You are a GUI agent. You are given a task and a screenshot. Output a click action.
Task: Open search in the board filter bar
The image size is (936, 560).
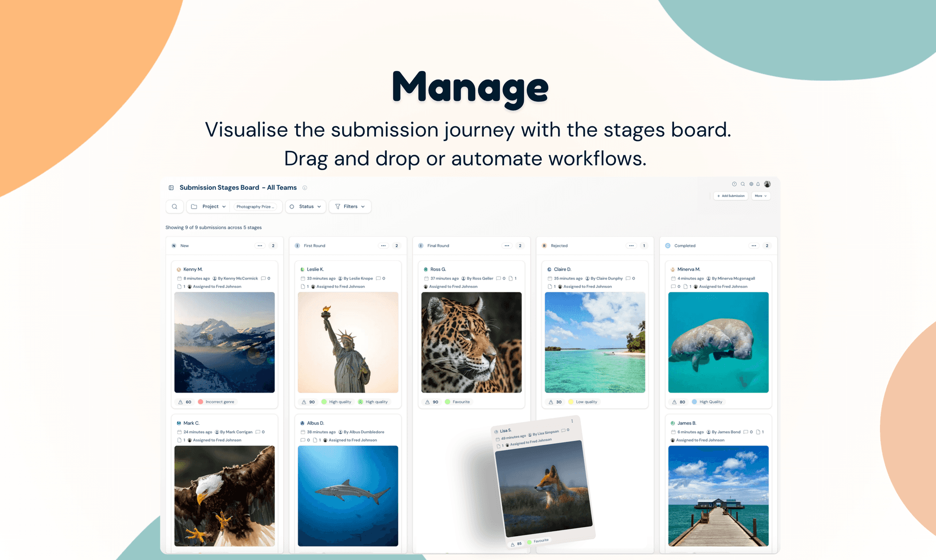click(x=174, y=206)
